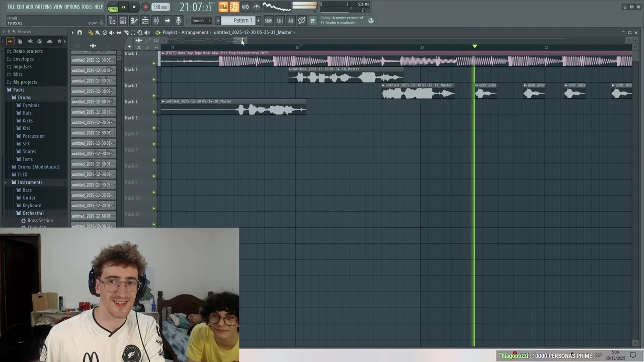This screenshot has width=644, height=362.
Task: Select the slip tool in playlist toolbar
Action: tap(119, 33)
